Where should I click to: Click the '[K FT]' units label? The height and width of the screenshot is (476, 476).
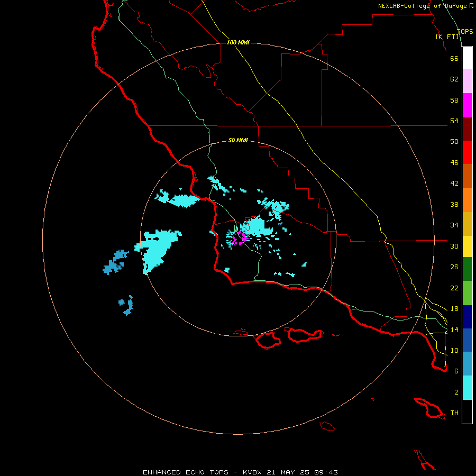(x=447, y=37)
